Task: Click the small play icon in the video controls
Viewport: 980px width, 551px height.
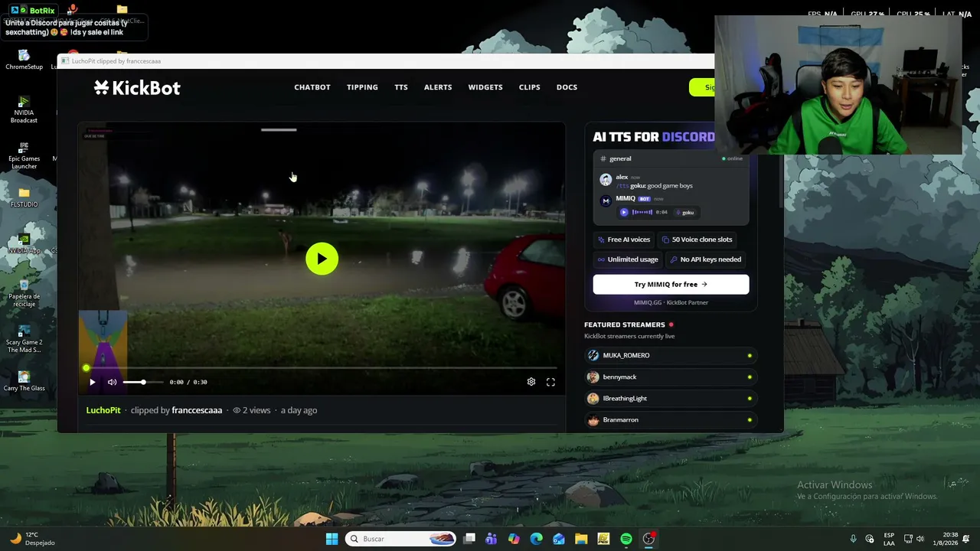Action: [92, 382]
